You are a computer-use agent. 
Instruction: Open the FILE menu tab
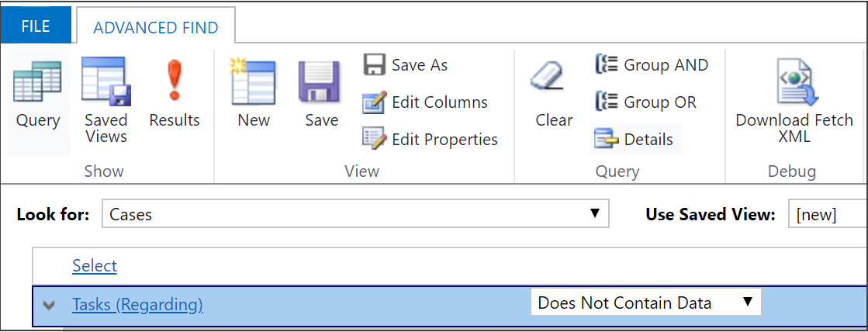point(36,28)
